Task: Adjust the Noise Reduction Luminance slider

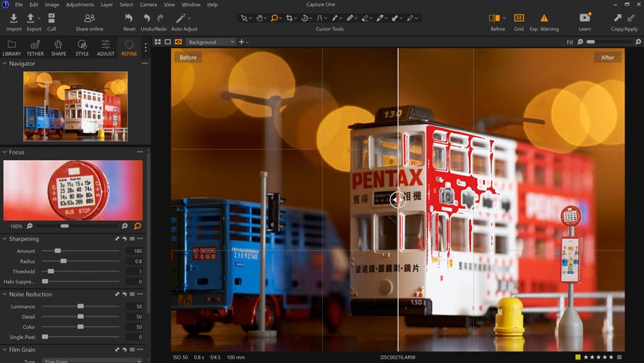Action: pos(80,306)
